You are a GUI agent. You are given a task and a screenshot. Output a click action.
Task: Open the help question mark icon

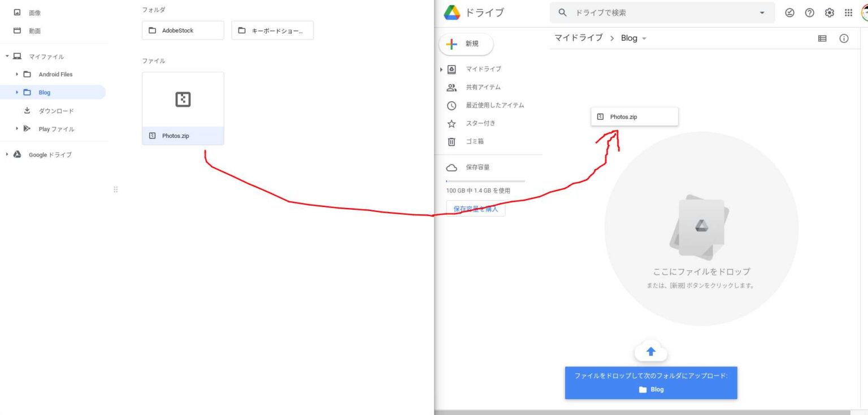coord(809,12)
